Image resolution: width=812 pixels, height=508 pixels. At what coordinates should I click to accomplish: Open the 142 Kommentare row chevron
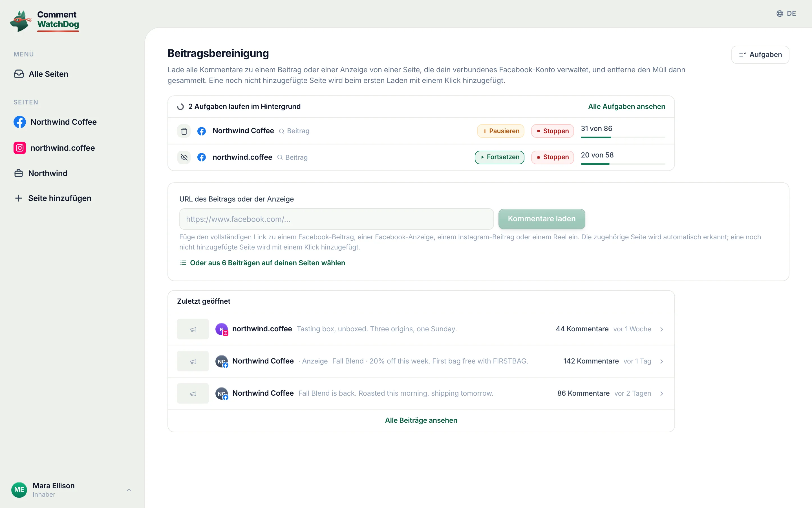tap(662, 362)
